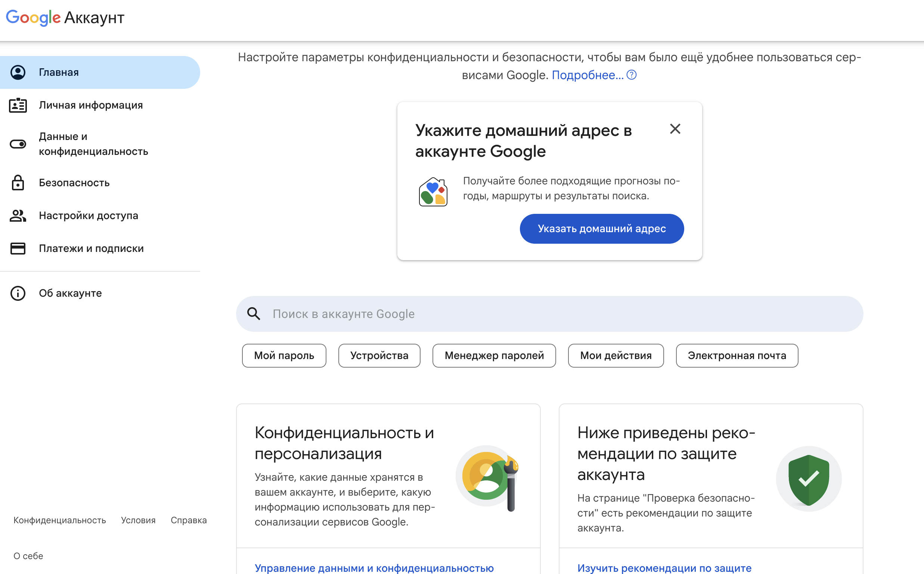Viewport: 924px width, 574px height.
Task: Close the home address prompt card
Action: [675, 129]
